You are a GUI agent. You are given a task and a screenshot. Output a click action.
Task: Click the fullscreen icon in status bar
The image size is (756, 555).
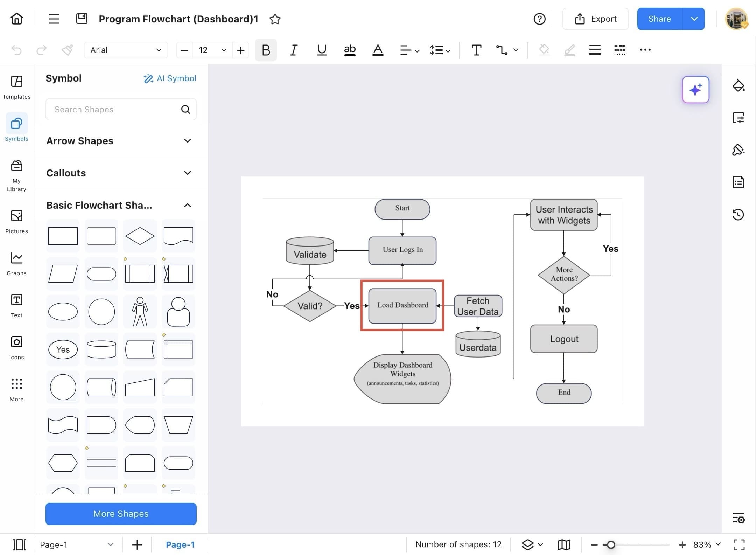point(739,544)
